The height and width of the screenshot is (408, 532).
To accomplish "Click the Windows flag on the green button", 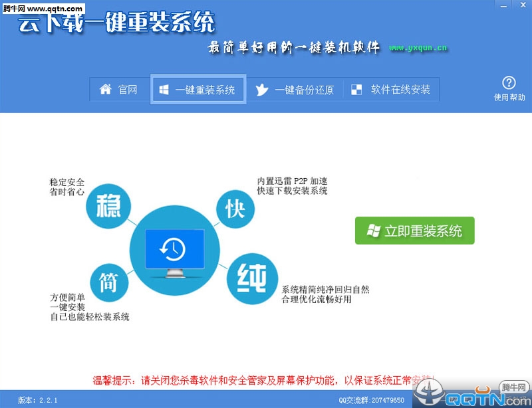I will (x=374, y=231).
